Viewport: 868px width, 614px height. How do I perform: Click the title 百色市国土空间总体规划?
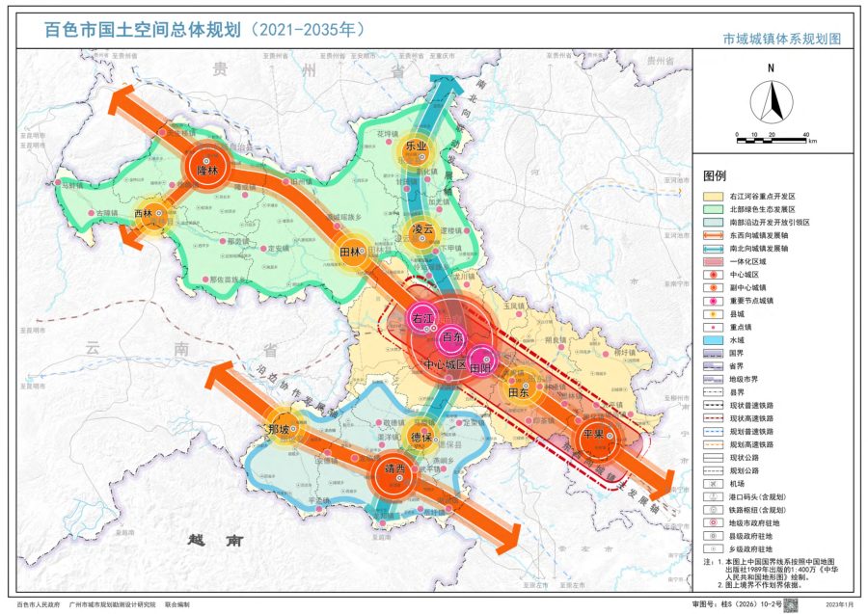[x=143, y=29]
